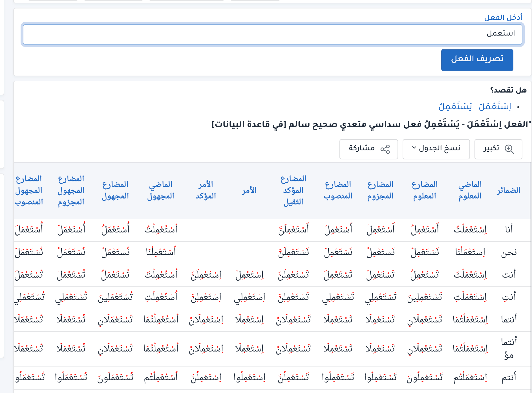This screenshot has width=532, height=393.
Task: Select the المضارع المجزوم column header
Action: 380,190
